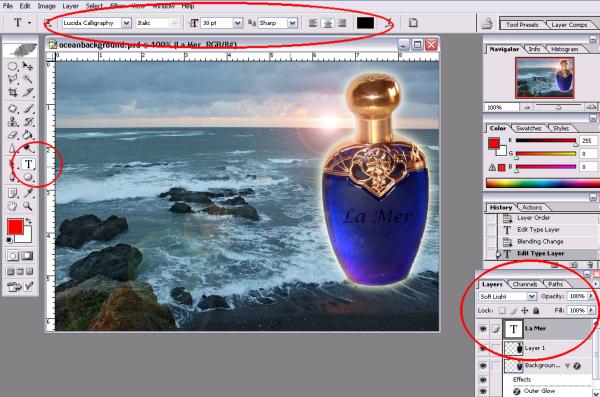The height and width of the screenshot is (397, 600).
Task: Click the create warped text icon
Action: (389, 23)
